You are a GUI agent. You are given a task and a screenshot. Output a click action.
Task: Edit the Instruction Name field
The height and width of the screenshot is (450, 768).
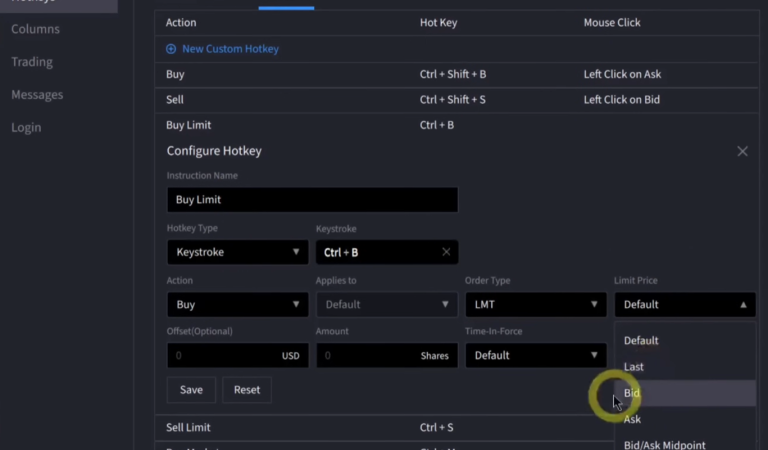pos(312,200)
